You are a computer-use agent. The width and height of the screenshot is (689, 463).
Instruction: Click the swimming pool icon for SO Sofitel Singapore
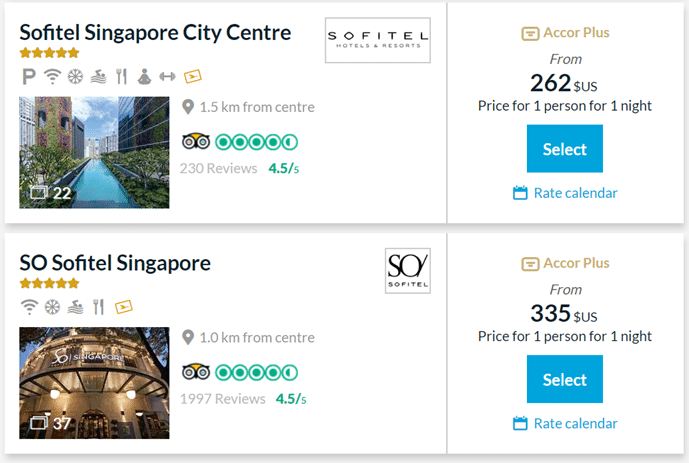(x=75, y=307)
